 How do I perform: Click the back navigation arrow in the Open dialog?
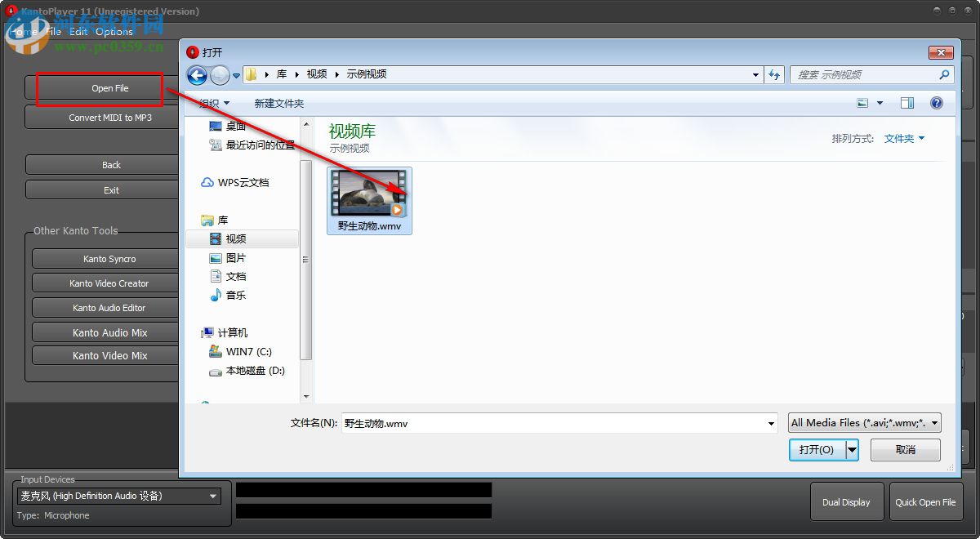point(197,75)
